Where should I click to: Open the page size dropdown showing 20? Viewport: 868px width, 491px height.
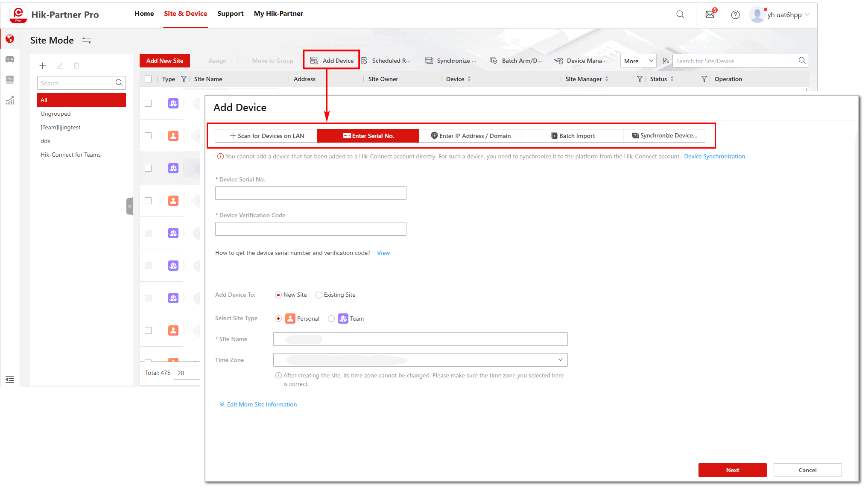[x=187, y=373]
